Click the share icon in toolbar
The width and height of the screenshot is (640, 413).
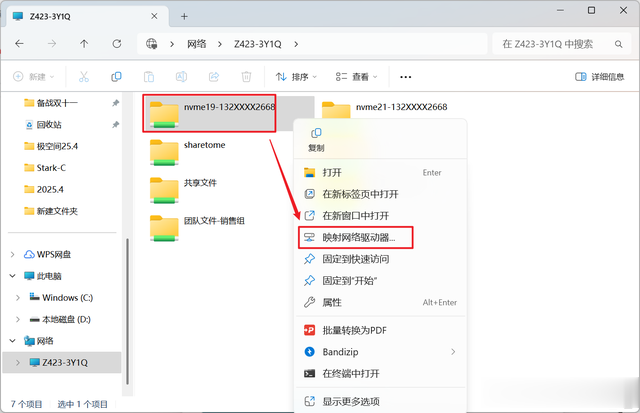(214, 77)
